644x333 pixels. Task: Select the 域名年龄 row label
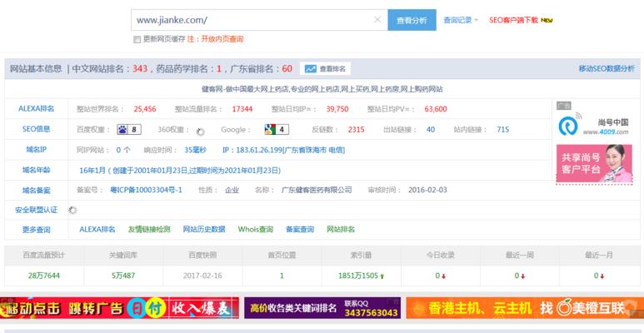pos(36,170)
